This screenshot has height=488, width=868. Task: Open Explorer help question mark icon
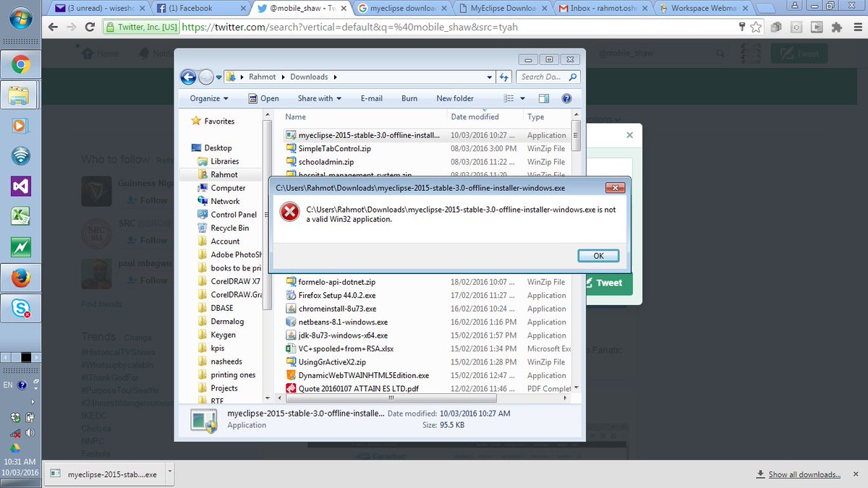click(566, 98)
